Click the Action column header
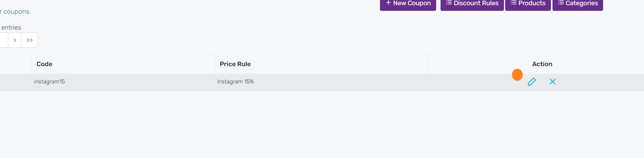 click(542, 64)
